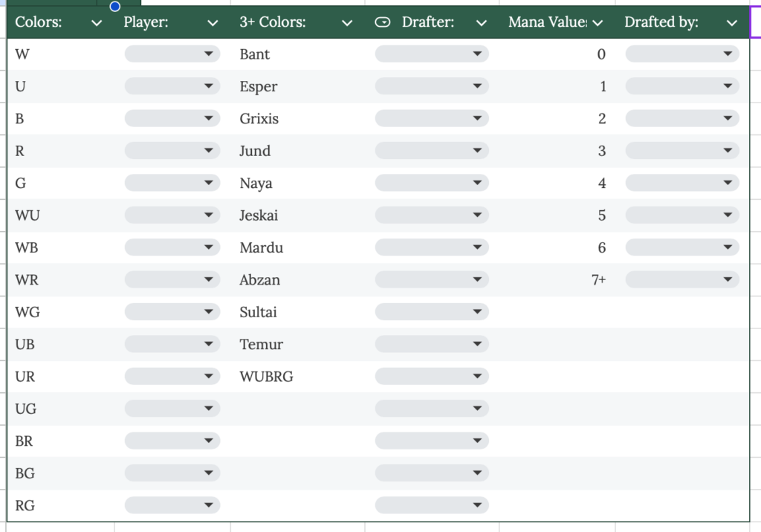Open the Drafted by column filter arrow
Viewport: 761px width, 532px height.
coord(731,23)
